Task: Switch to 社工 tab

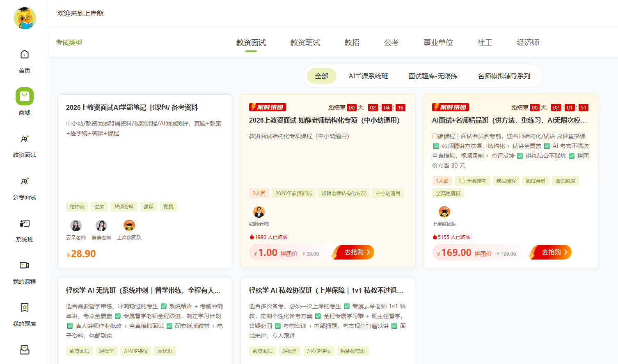Action: tap(485, 43)
